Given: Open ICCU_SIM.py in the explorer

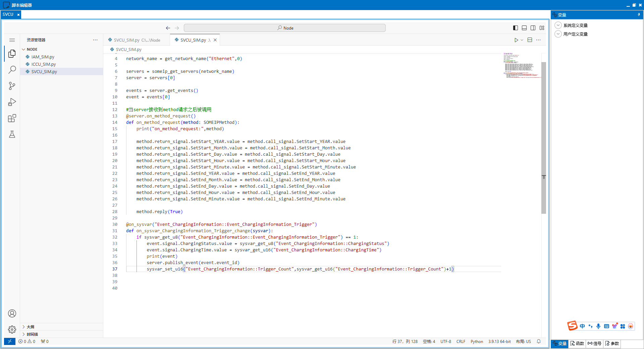Looking at the screenshot, I should [61, 64].
